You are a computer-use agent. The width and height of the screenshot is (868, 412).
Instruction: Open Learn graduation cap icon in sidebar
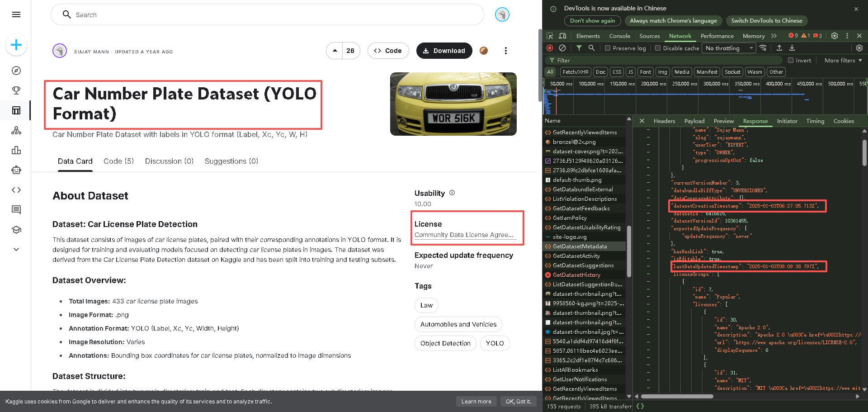click(x=16, y=230)
